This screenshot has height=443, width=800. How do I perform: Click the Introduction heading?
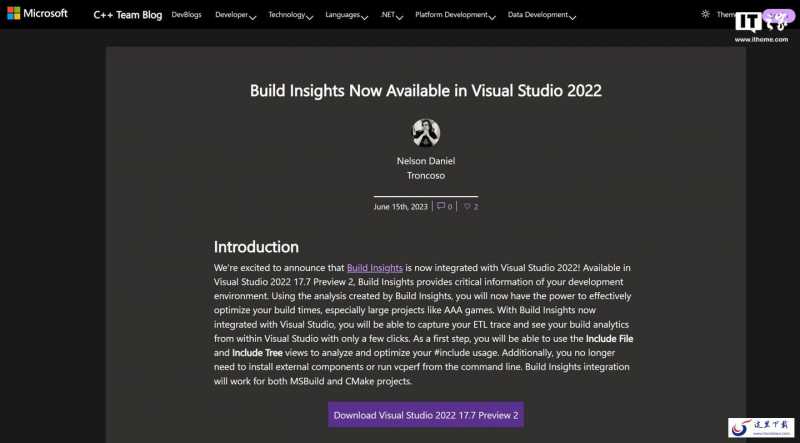256,247
